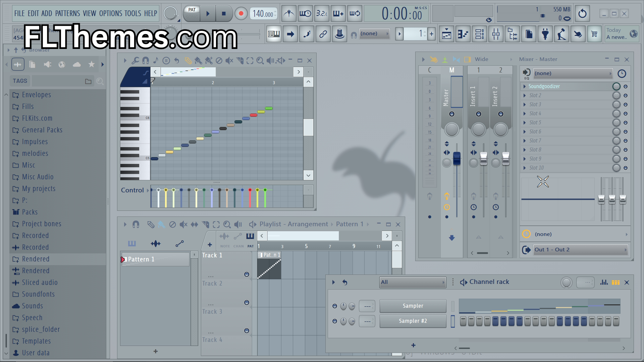Image resolution: width=644 pixels, height=362 pixels.
Task: Open the Rendered folder in Browser
Action: coord(36,259)
